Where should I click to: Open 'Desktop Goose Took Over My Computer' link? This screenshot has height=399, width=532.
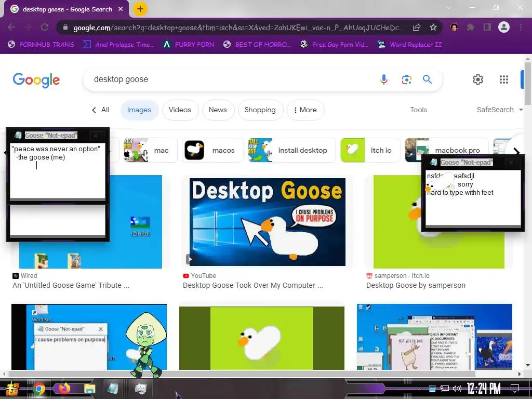(253, 285)
